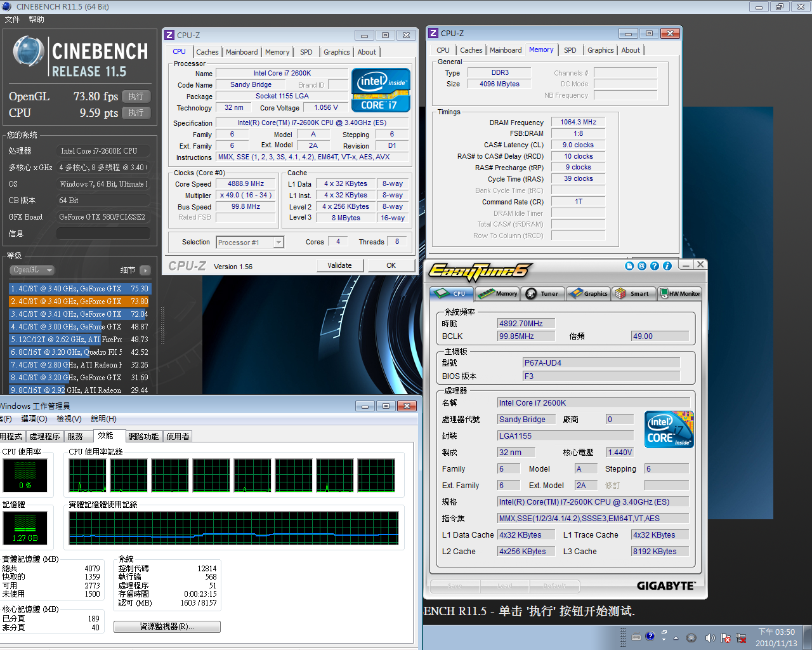Open the 幫助 menu in Cinebench
This screenshot has height=650, width=812.
[x=36, y=20]
